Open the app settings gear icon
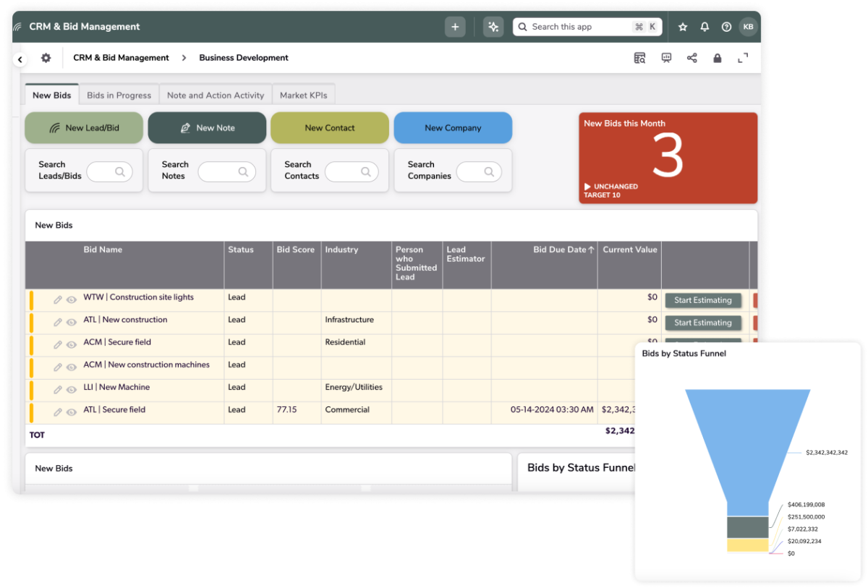The width and height of the screenshot is (868, 588). [45, 58]
